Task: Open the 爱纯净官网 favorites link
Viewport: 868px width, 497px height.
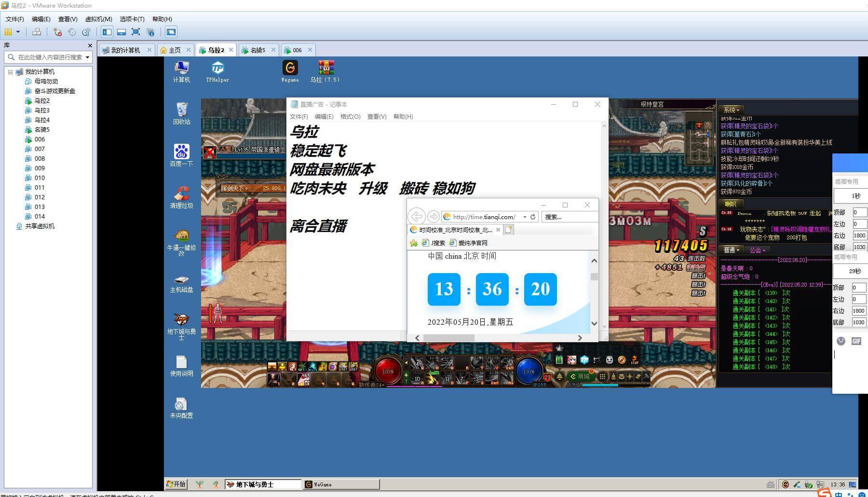Action: point(469,243)
